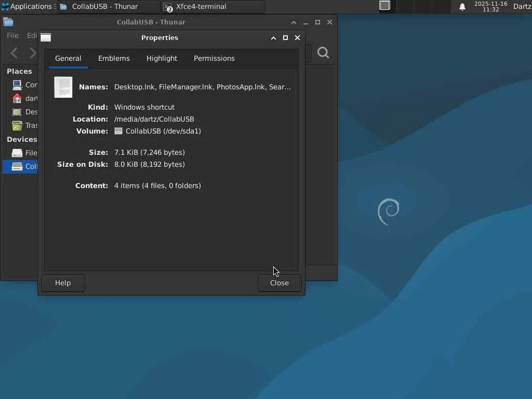The height and width of the screenshot is (399, 532).
Task: Click the Size value 7.1 KiB
Action: tap(150, 152)
